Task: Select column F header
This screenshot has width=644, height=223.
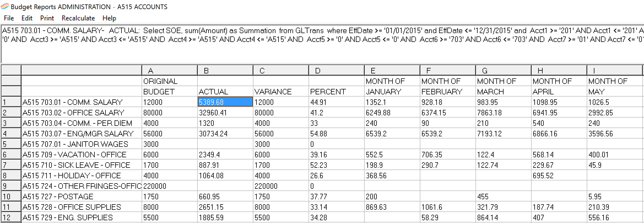Action: pos(448,70)
